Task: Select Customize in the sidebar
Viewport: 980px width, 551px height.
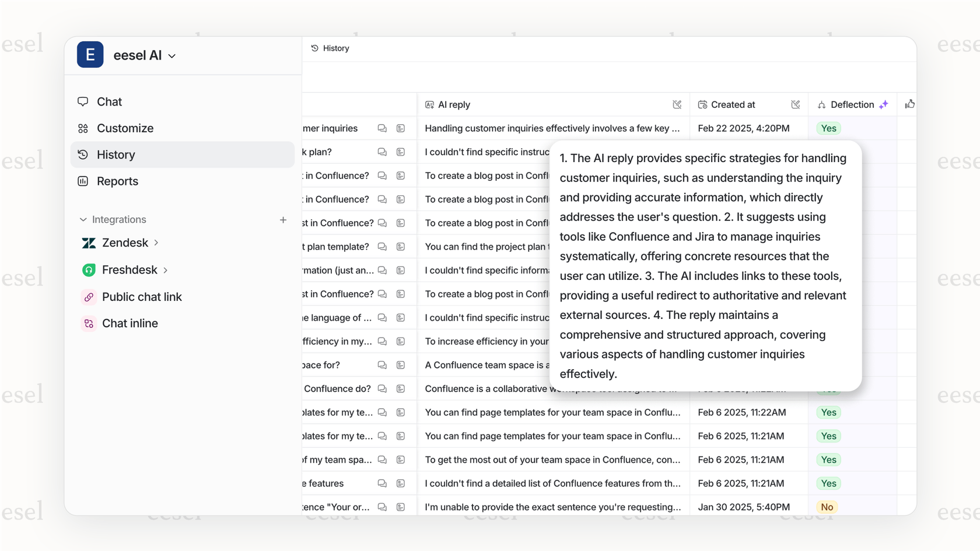Action: (x=125, y=128)
